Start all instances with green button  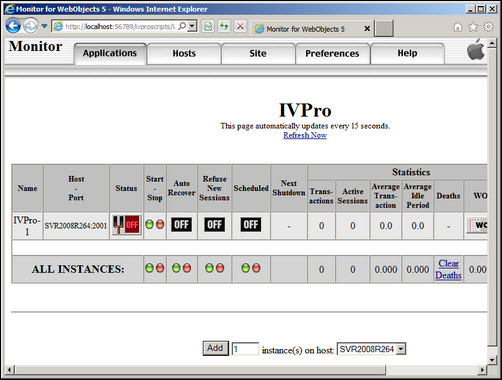[x=149, y=268]
